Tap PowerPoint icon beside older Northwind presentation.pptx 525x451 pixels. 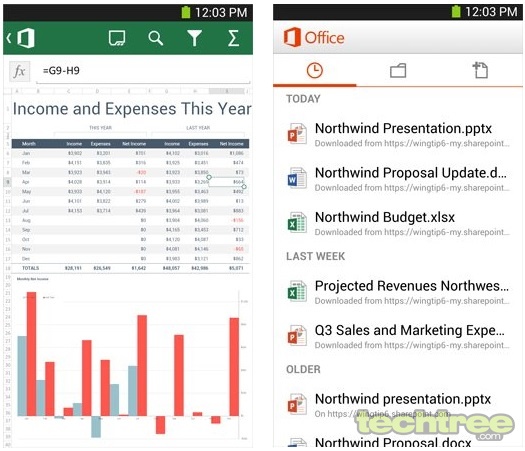click(x=297, y=404)
